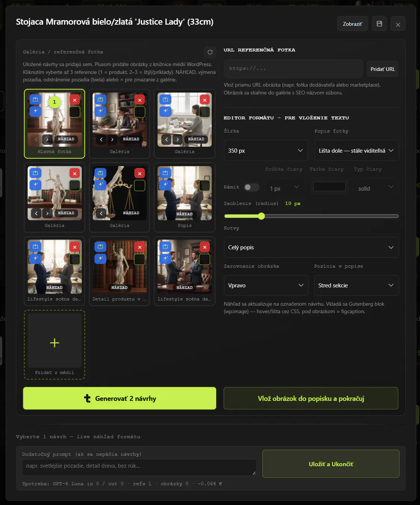The width and height of the screenshot is (420, 505).
Task: Tick the selection box on Detail produktu thumbnail
Action: [140, 259]
